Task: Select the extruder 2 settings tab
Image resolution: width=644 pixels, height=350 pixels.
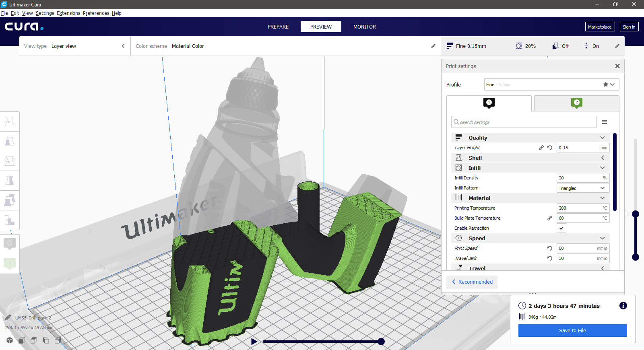Action: click(576, 103)
